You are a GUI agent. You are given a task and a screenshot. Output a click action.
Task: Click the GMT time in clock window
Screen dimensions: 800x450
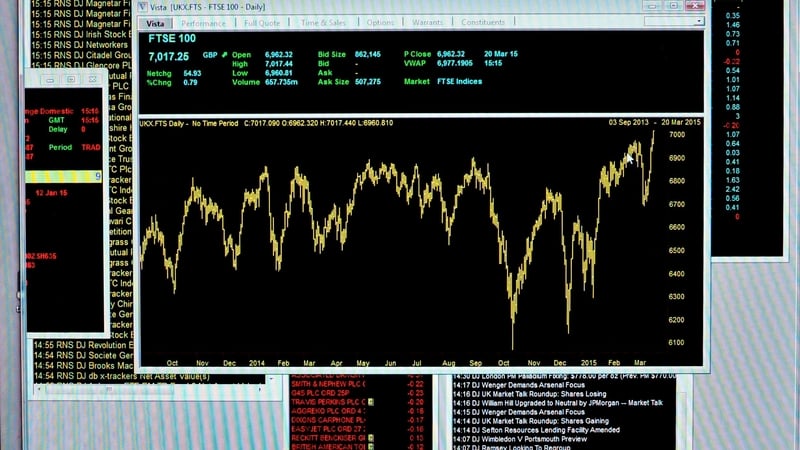tap(90, 120)
